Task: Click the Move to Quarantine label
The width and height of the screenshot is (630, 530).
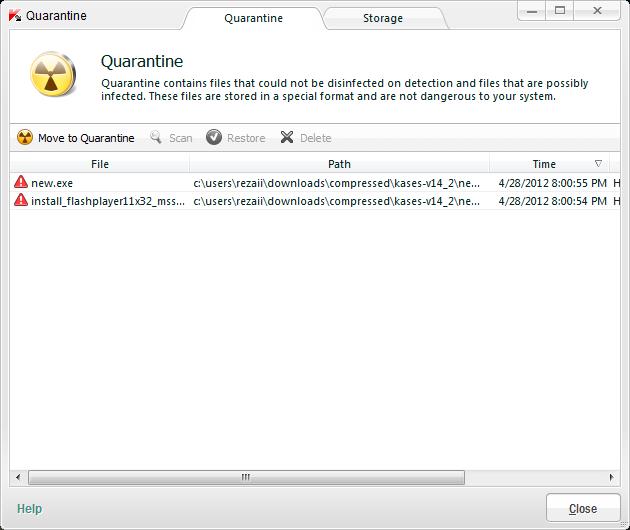Action: click(86, 138)
